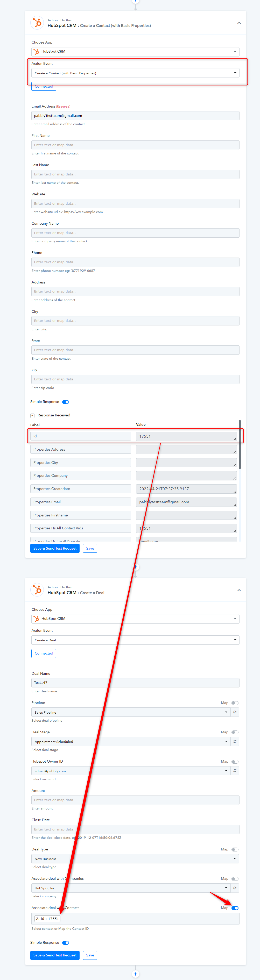Refresh the Pipeline list
This screenshot has width=260, height=980.
(x=235, y=712)
